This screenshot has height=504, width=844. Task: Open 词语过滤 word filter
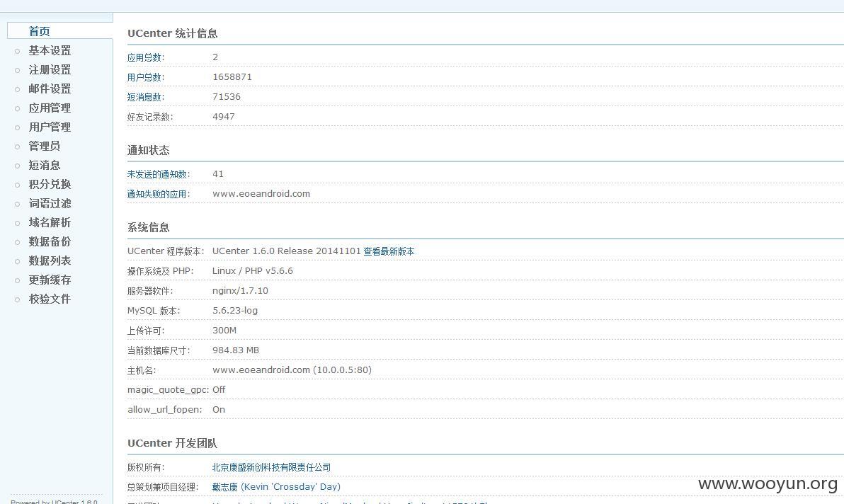[50, 203]
